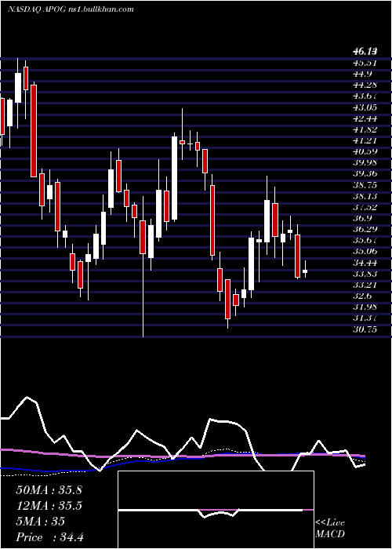Click the 36.9 price axis label
Image resolution: width=392 pixels, height=549 pixels.
[362, 219]
